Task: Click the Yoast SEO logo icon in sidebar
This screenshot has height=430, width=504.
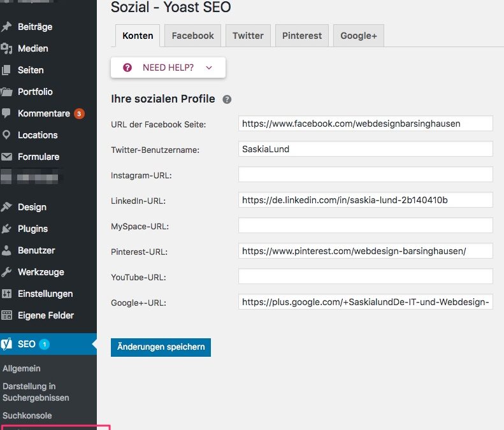Action: coord(7,344)
